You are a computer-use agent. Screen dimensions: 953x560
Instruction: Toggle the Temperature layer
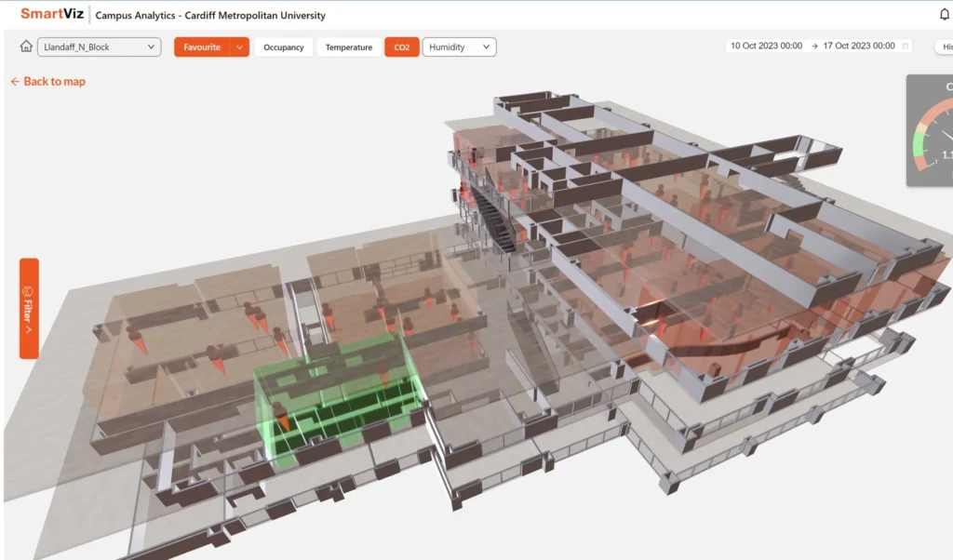click(x=348, y=47)
